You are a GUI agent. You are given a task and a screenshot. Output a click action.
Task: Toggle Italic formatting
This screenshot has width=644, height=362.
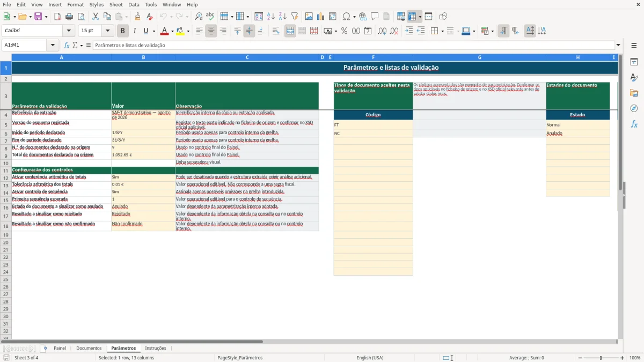click(x=135, y=31)
